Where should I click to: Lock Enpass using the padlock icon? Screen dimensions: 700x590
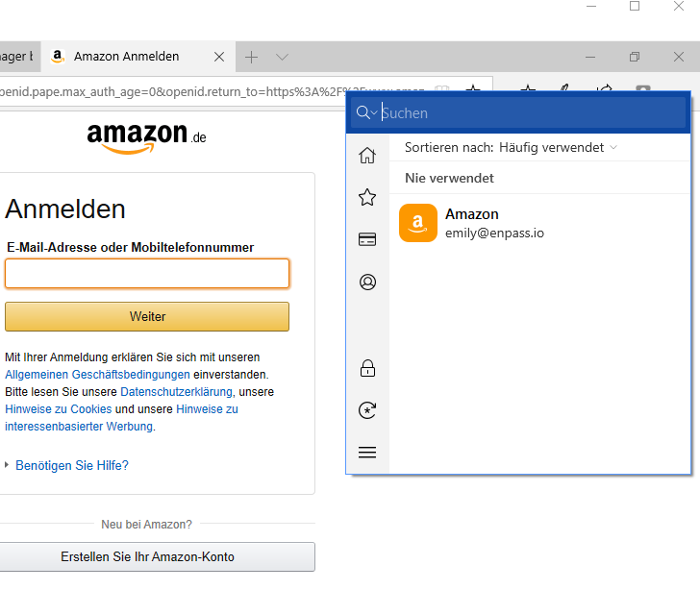pyautogui.click(x=366, y=368)
